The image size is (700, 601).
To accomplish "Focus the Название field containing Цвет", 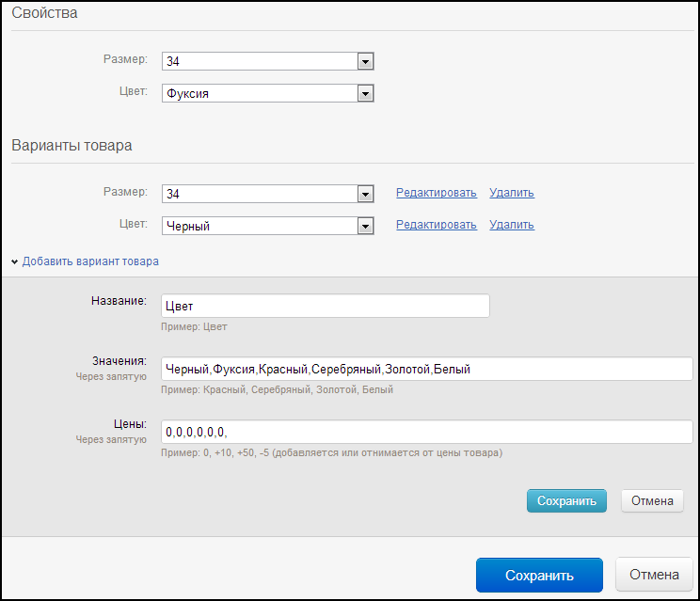I will click(325, 306).
